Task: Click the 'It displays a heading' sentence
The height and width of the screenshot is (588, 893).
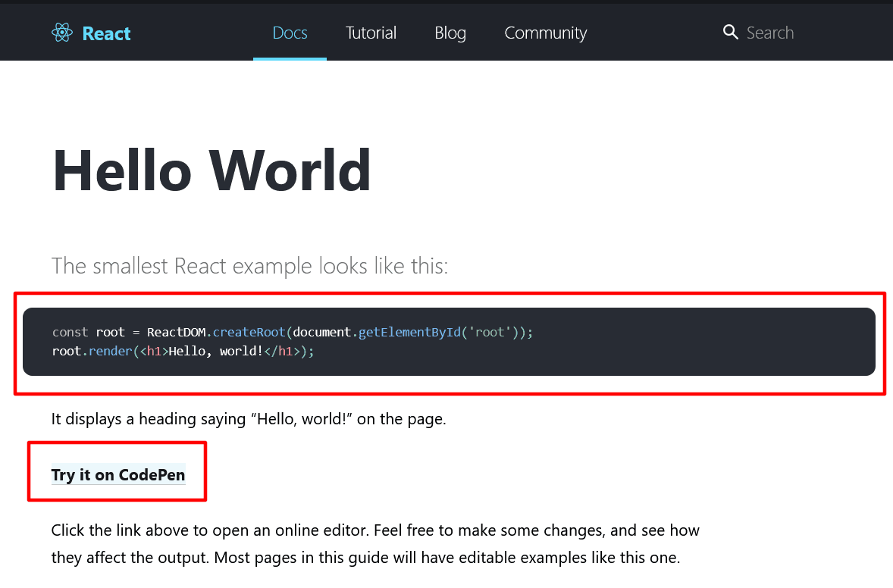Action: point(248,418)
